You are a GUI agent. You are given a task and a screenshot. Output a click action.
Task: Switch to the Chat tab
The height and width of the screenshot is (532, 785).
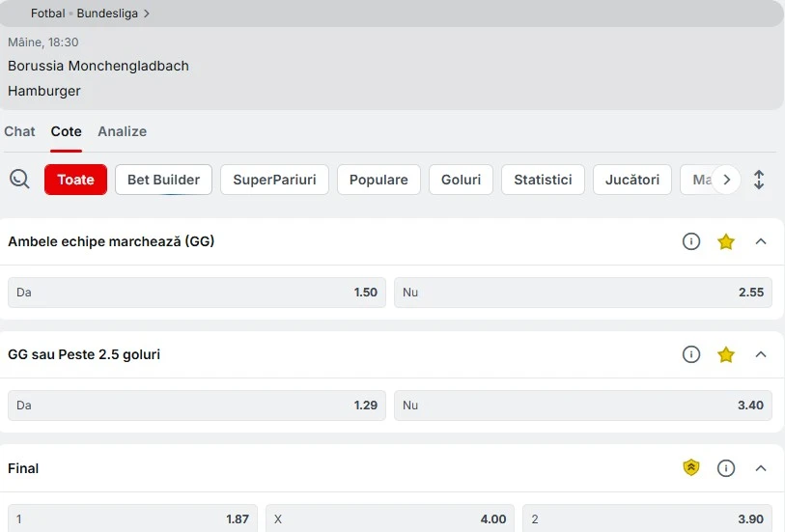(x=19, y=131)
